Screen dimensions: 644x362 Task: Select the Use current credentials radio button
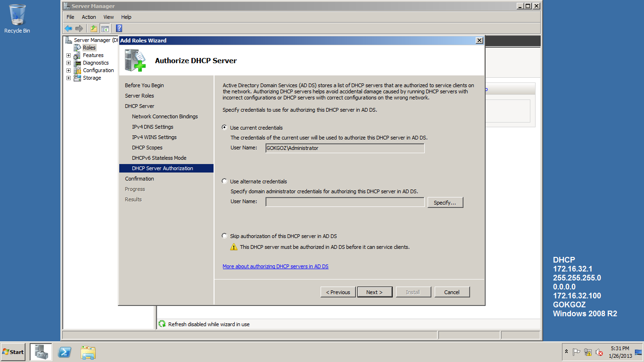click(x=224, y=127)
